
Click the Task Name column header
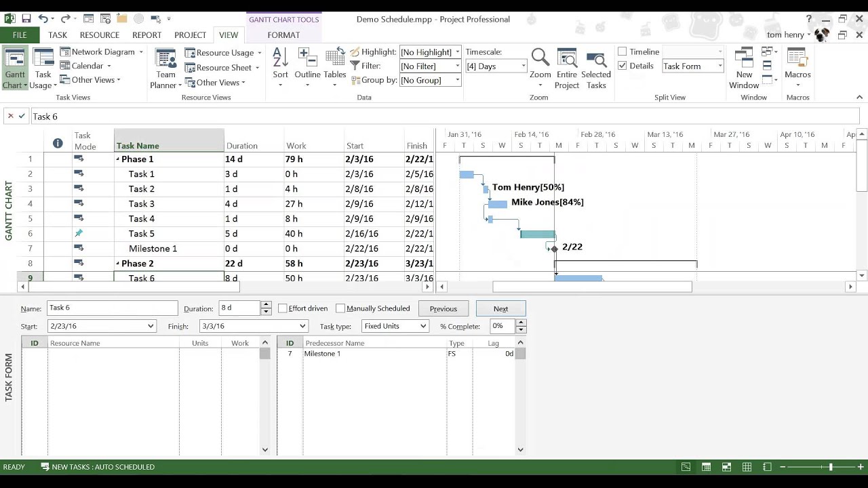pyautogui.click(x=169, y=140)
